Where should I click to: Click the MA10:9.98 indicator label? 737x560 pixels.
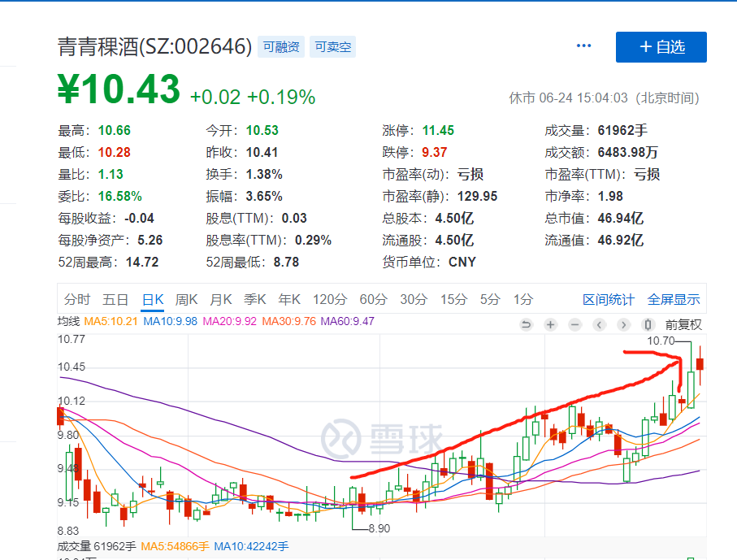pyautogui.click(x=170, y=322)
